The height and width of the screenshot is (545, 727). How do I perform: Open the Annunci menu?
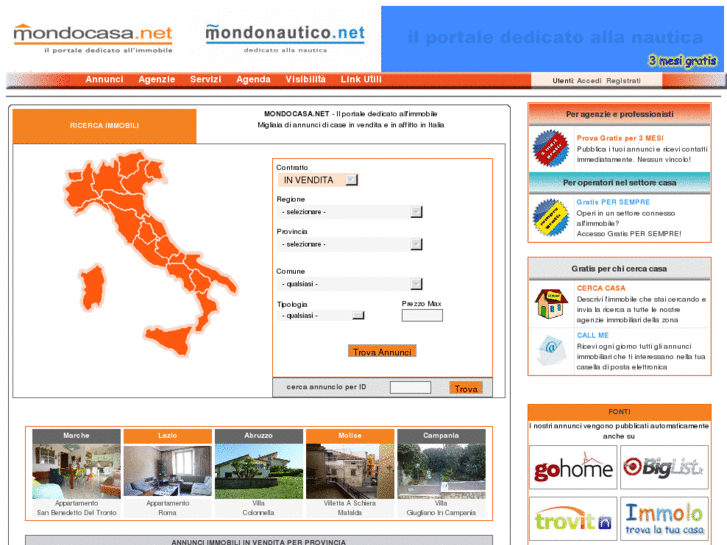[x=104, y=79]
